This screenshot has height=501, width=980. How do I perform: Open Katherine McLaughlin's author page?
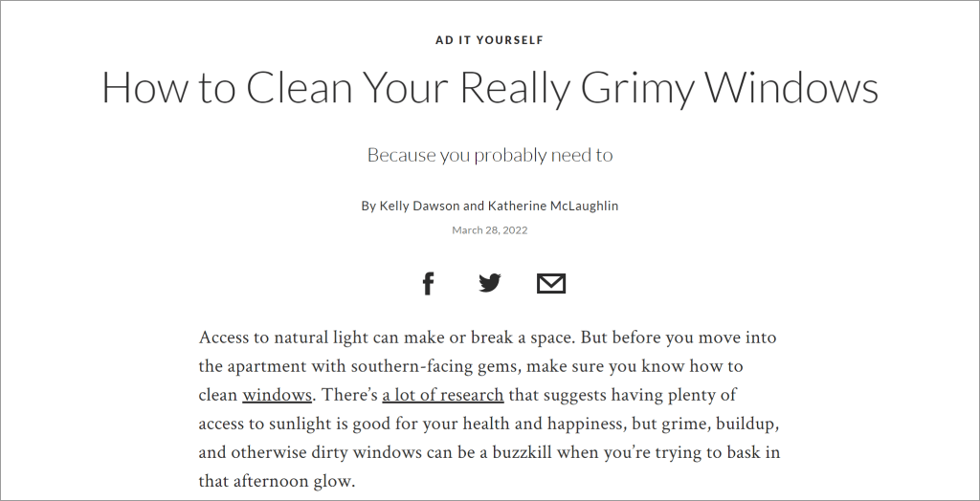(x=553, y=206)
